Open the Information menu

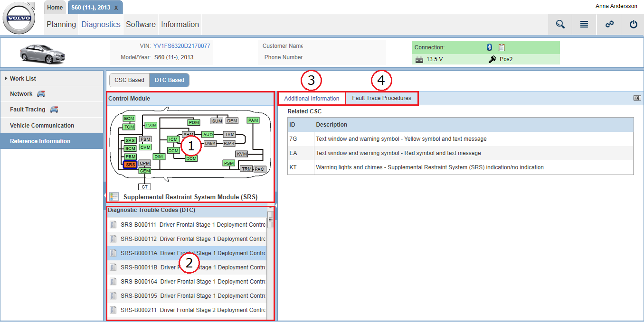180,25
